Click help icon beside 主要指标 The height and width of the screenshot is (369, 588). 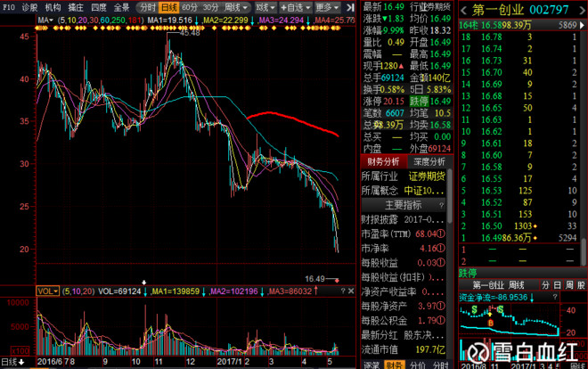pos(441,205)
